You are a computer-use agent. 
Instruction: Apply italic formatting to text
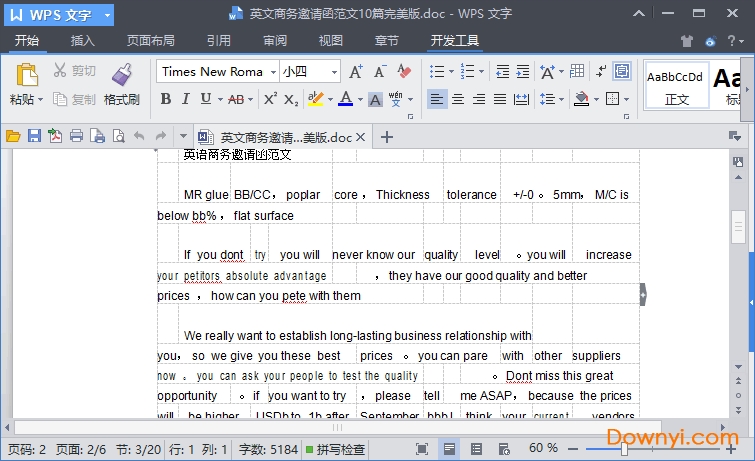pos(186,99)
